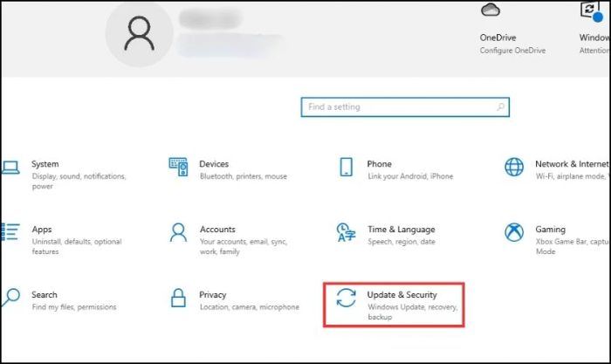Select the Time & Language icon
This screenshot has height=364, width=611.
(x=346, y=232)
